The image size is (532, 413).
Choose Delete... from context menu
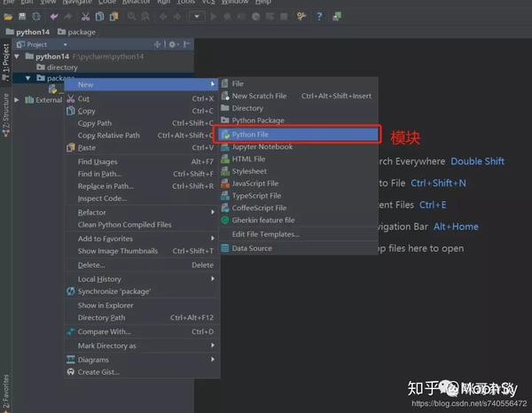[141, 265]
